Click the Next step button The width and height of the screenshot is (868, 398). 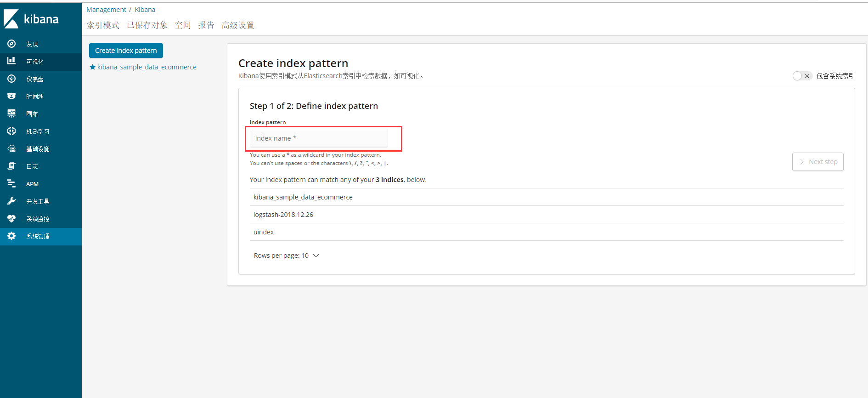click(x=818, y=162)
